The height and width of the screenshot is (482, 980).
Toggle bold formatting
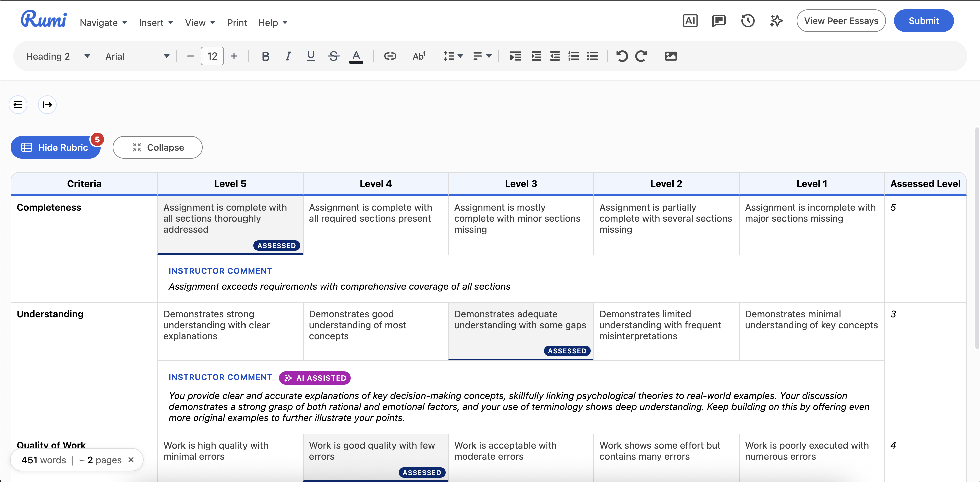[x=265, y=56]
